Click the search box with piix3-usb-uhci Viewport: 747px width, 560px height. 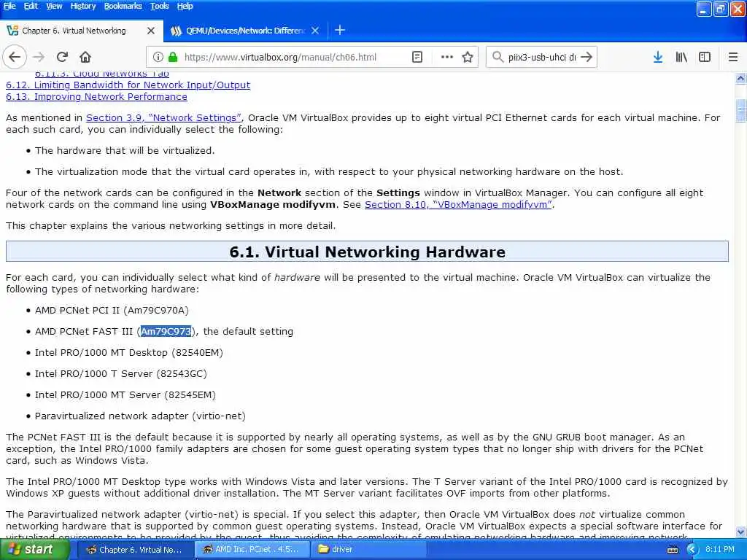tap(542, 57)
